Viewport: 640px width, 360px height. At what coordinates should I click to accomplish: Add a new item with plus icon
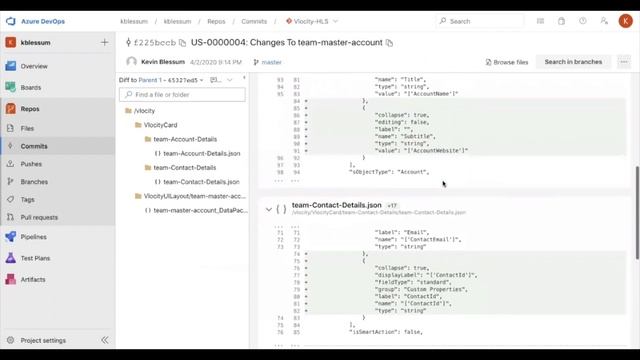104,42
